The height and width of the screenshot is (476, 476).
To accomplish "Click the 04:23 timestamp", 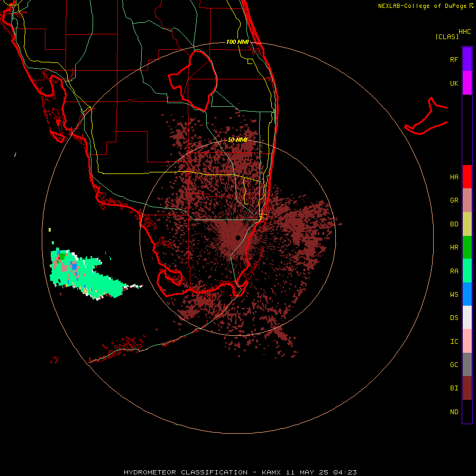I will tap(345, 472).
